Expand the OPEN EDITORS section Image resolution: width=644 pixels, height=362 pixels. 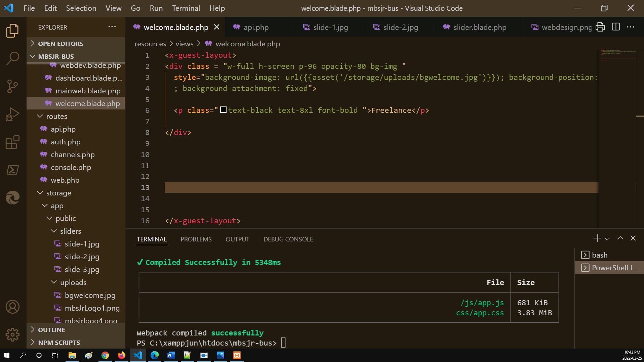point(76,44)
